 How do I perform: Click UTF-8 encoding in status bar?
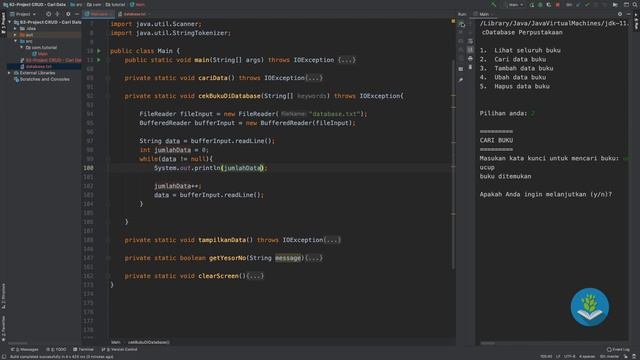(x=569, y=356)
